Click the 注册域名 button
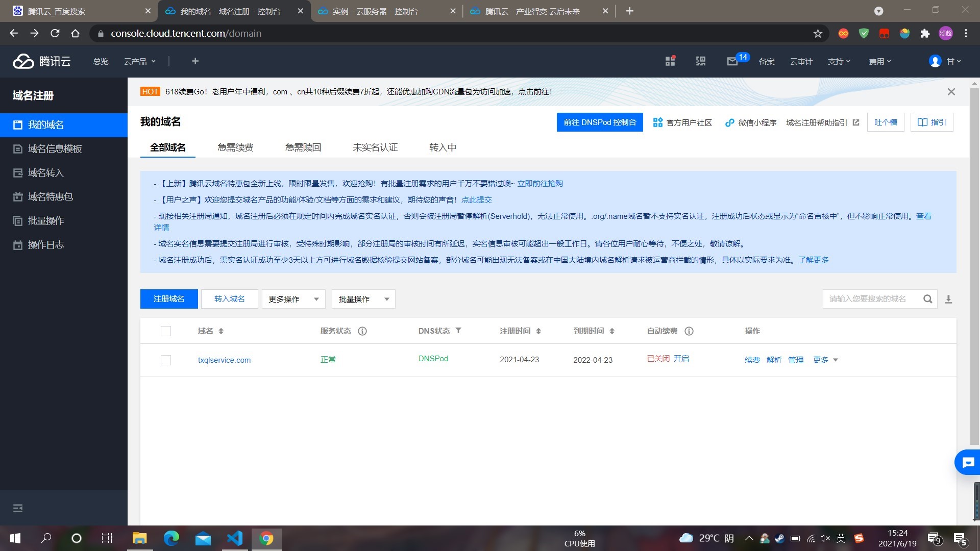 tap(169, 299)
